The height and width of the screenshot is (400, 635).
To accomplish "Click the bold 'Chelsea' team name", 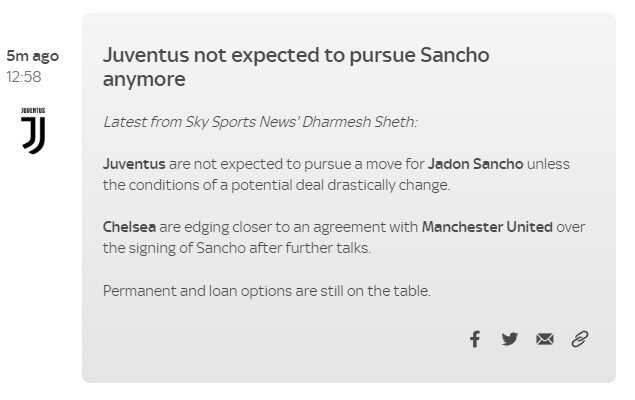I will [x=129, y=227].
